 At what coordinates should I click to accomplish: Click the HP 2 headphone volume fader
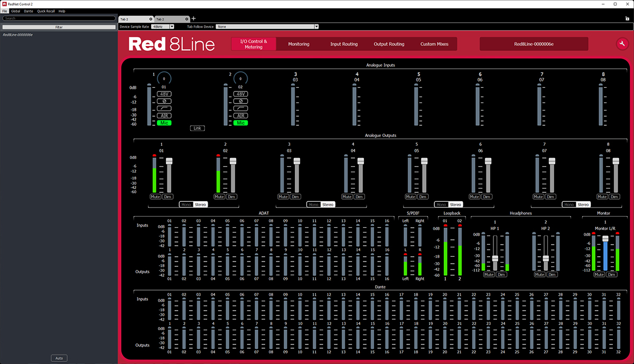click(546, 258)
